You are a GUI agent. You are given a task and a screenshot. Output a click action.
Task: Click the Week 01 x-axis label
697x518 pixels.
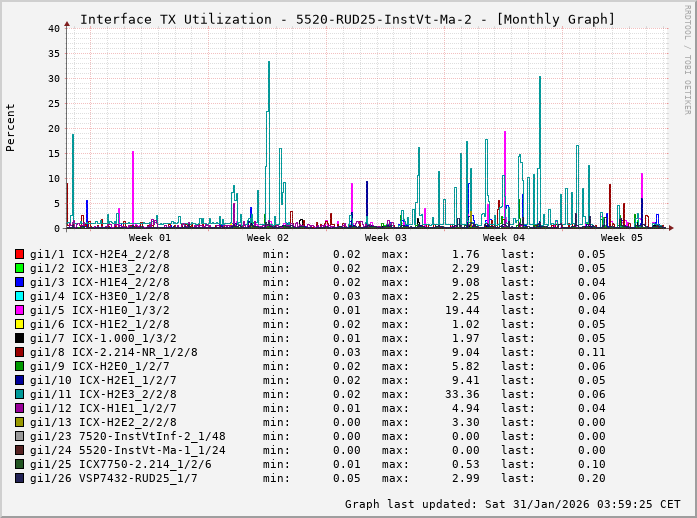(150, 238)
